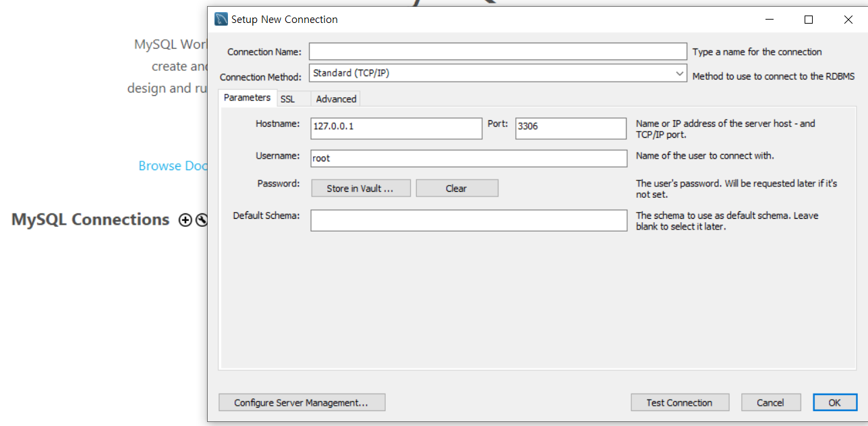Open Configure Server Management

tap(301, 402)
